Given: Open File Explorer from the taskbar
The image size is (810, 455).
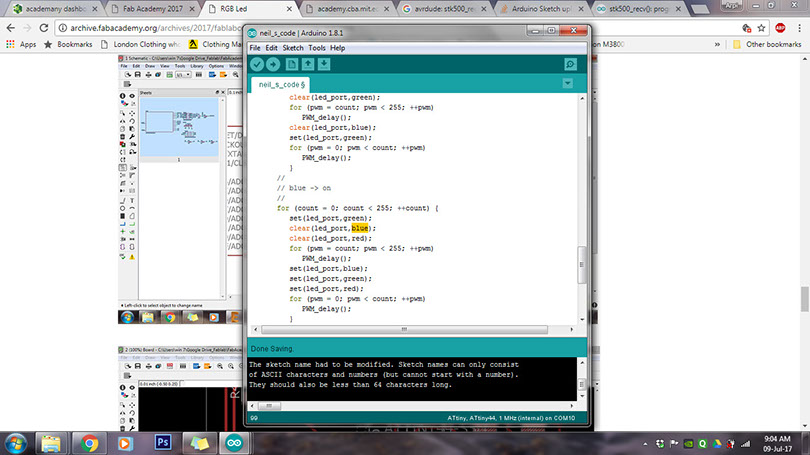Looking at the screenshot, I should coord(51,443).
